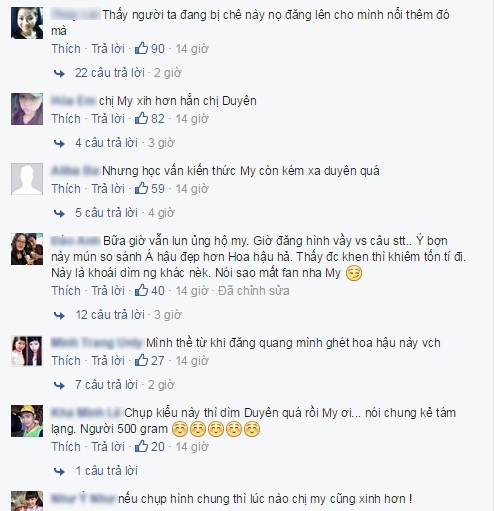Click reply arrow icon beside 1 câu trả lời

[x=59, y=471]
